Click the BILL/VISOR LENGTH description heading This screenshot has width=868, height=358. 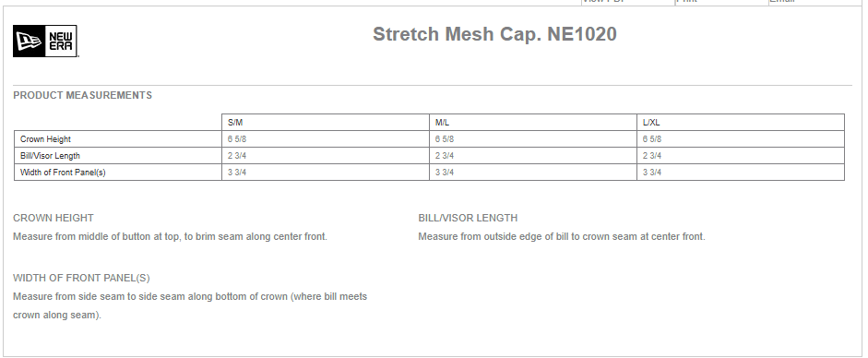pyautogui.click(x=468, y=218)
